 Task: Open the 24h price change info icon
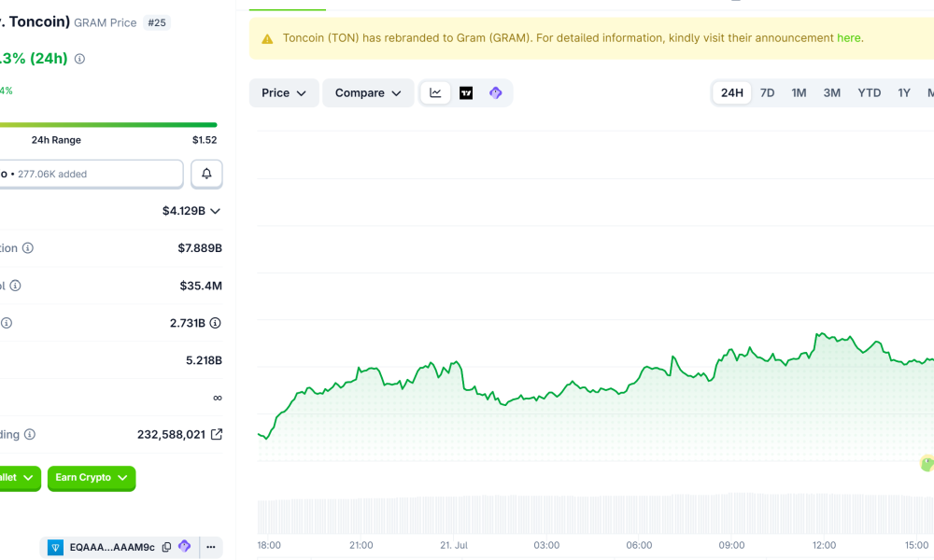point(79,59)
